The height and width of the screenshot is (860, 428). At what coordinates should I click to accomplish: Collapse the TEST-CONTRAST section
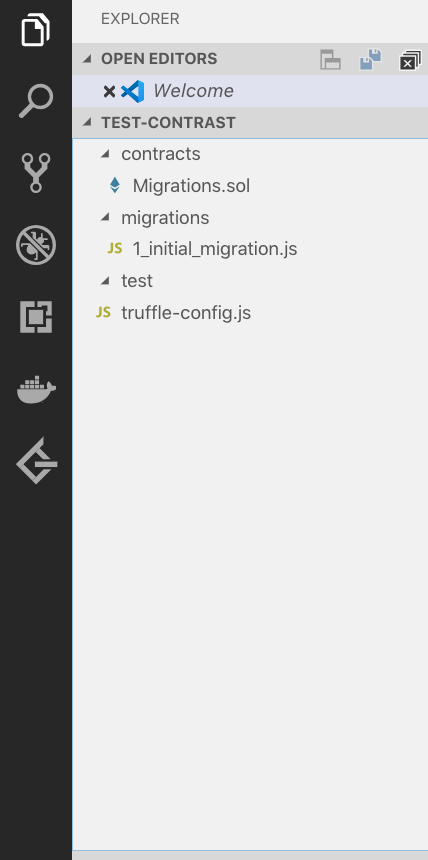point(87,122)
